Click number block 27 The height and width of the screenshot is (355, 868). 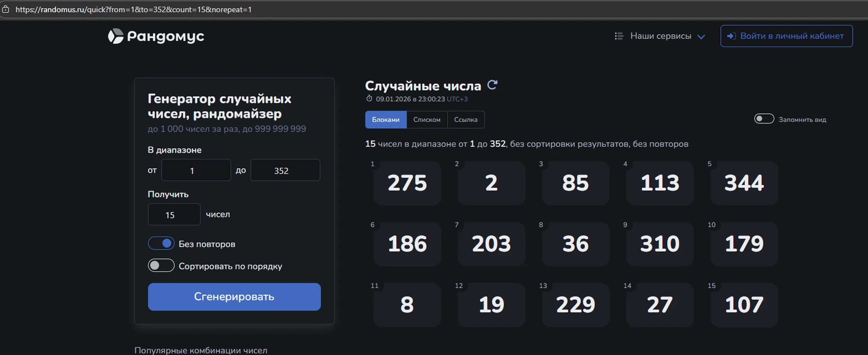(660, 305)
